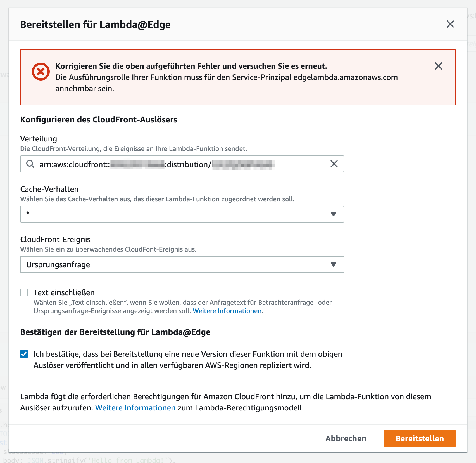Dismiss the error message with its X icon
The height and width of the screenshot is (463, 476).
click(x=438, y=66)
